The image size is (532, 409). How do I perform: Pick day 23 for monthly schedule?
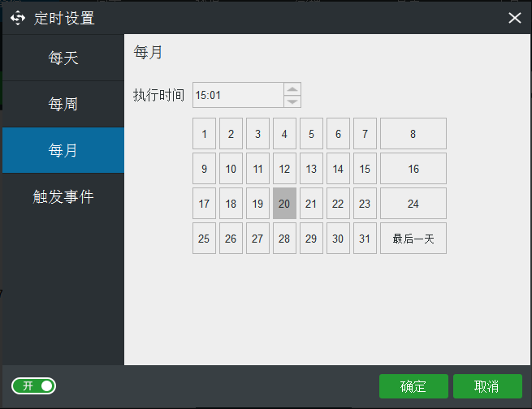pyautogui.click(x=365, y=204)
